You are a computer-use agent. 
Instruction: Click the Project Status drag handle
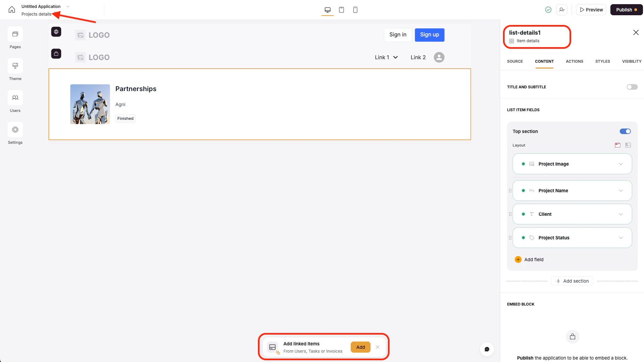(510, 238)
